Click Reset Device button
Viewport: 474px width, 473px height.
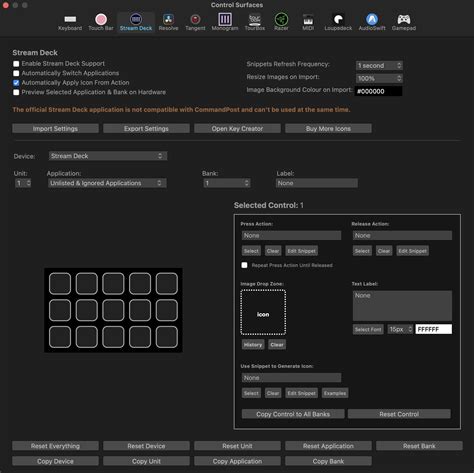pos(146,446)
